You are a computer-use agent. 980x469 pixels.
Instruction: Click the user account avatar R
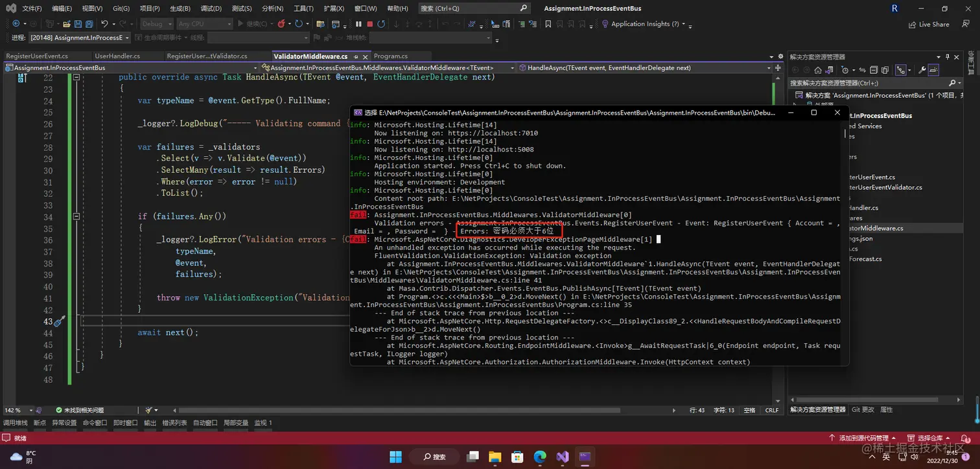895,8
